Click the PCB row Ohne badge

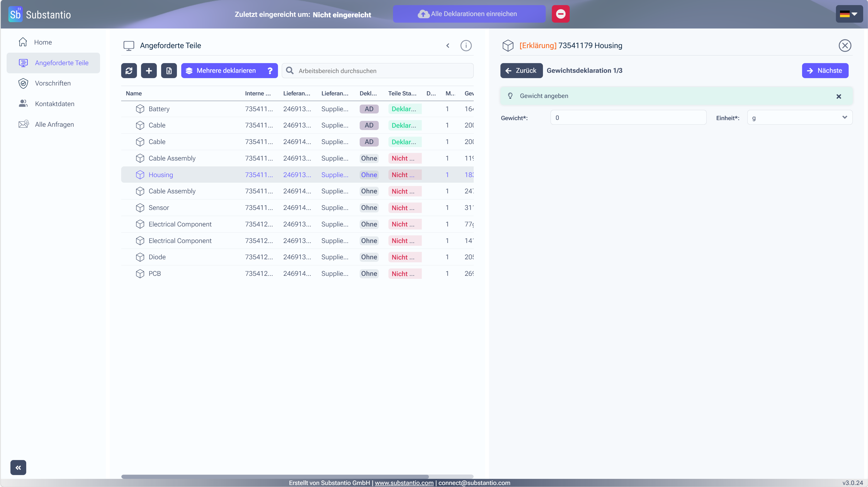click(x=369, y=274)
